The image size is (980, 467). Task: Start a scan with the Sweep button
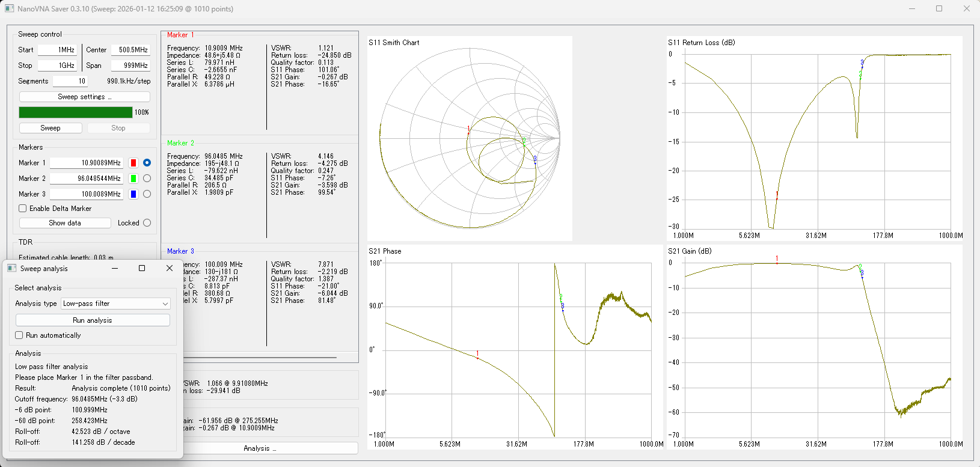pos(51,128)
